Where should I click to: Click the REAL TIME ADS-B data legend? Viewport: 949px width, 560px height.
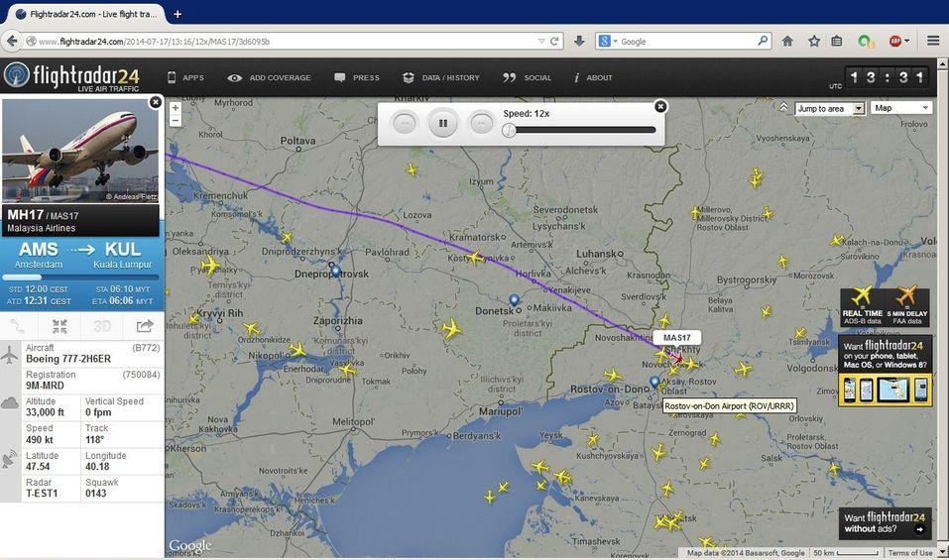pos(863,307)
